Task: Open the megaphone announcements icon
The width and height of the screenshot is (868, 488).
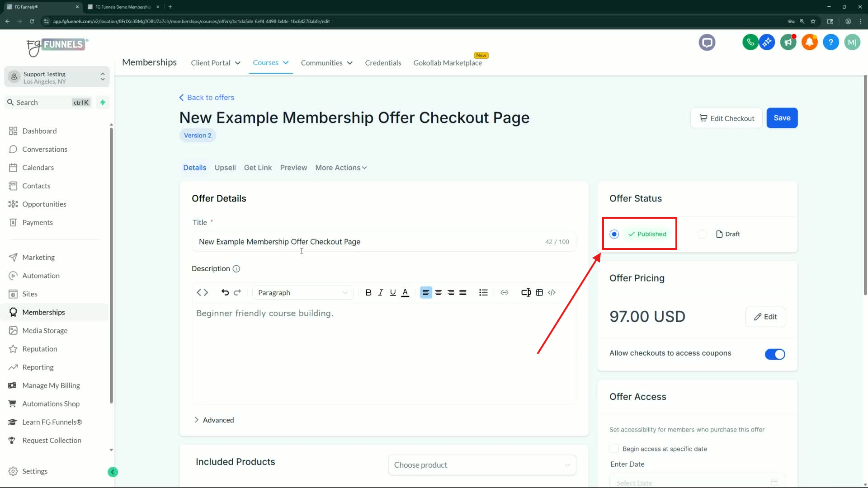Action: (788, 42)
